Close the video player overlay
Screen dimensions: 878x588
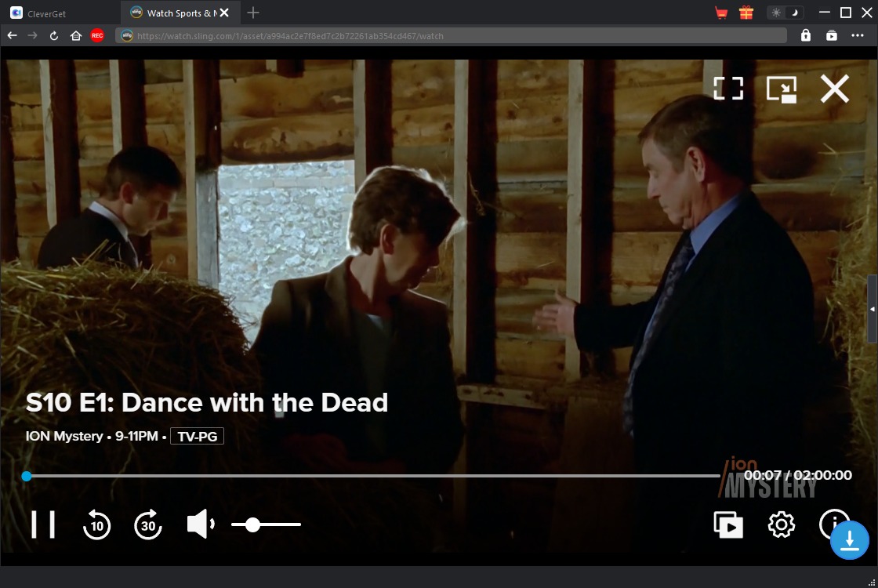click(x=835, y=89)
